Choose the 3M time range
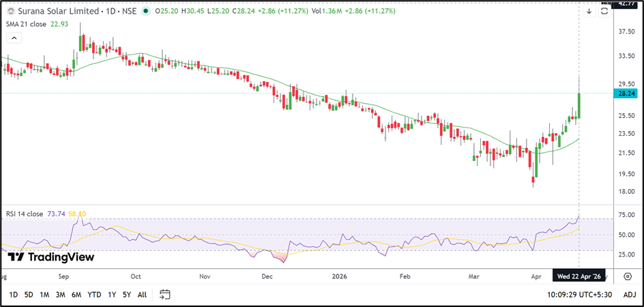This screenshot has width=644, height=307. [60, 295]
